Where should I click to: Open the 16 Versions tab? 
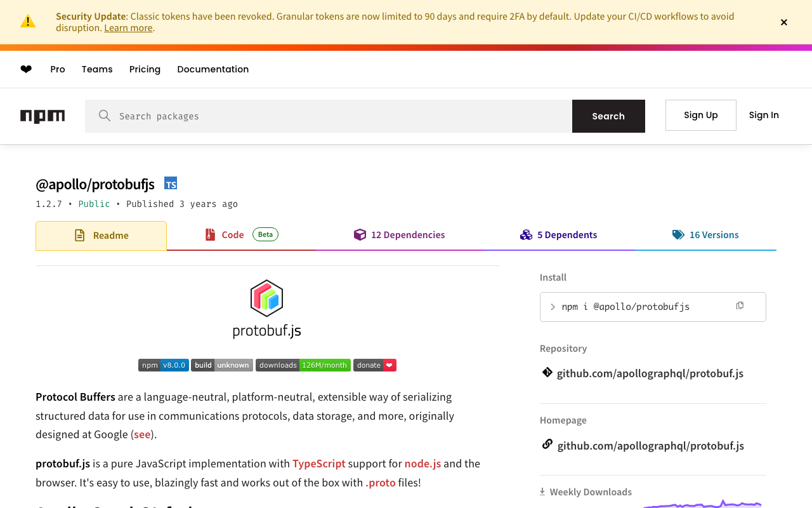pos(705,235)
